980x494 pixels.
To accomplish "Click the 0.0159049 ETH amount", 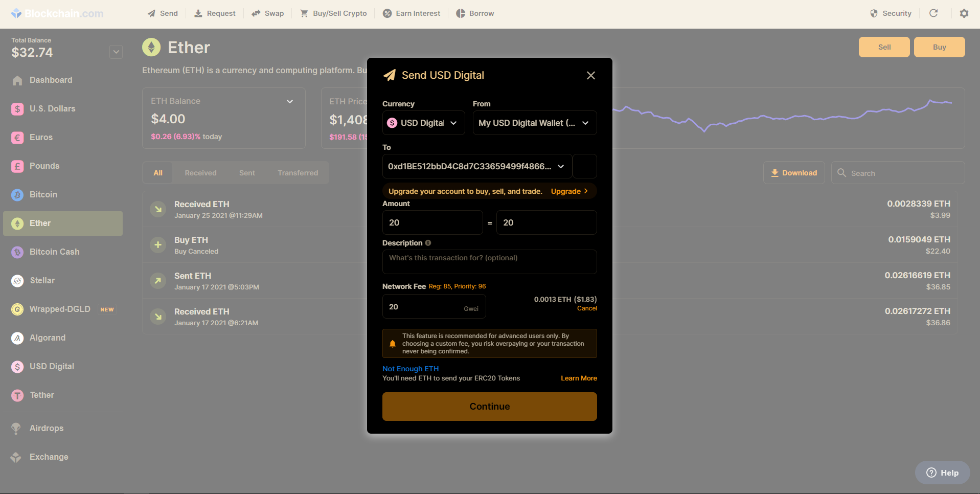I will tap(919, 239).
